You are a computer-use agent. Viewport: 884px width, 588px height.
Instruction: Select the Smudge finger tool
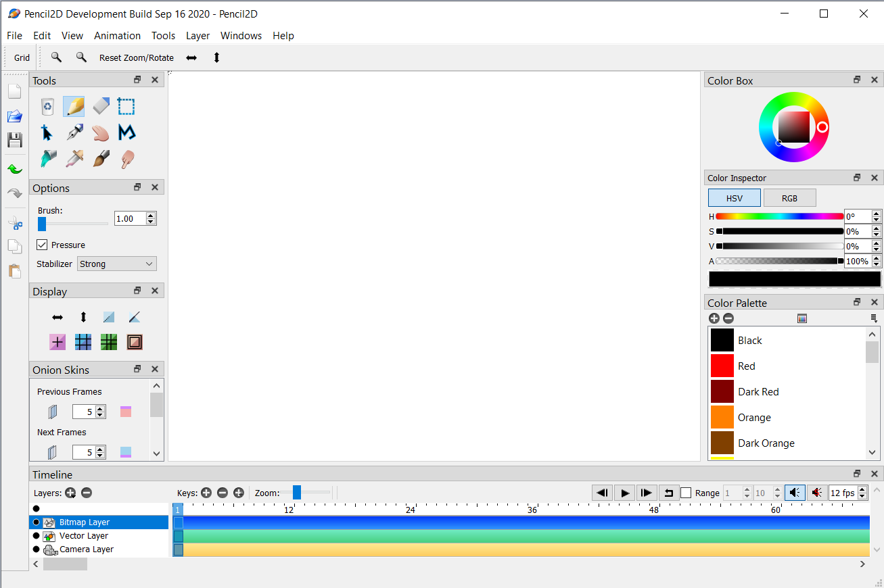tap(126, 159)
